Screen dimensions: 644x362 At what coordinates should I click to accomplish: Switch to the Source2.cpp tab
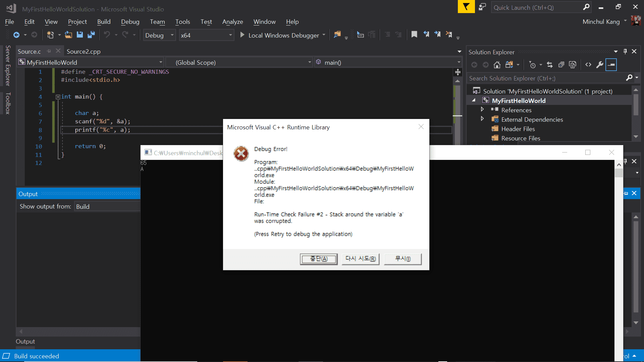tap(84, 51)
